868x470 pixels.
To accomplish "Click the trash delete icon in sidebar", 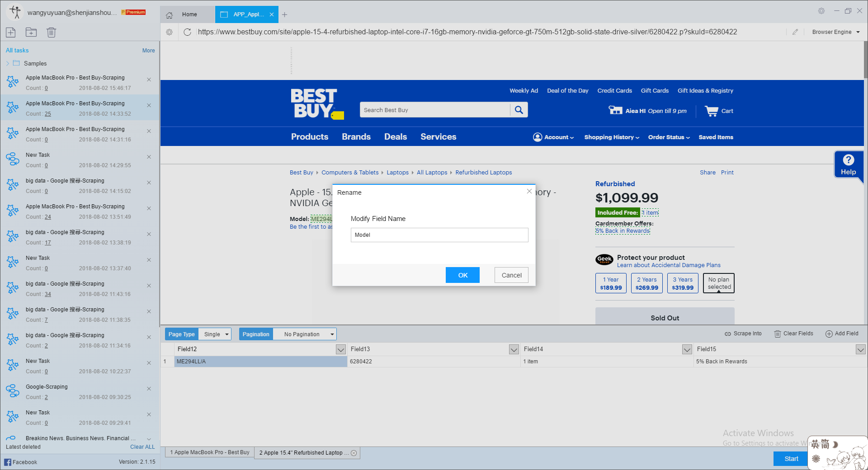I will (x=52, y=32).
